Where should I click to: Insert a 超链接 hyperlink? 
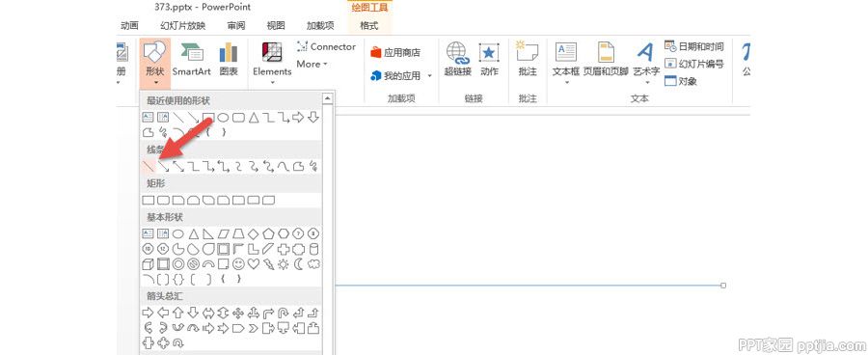coord(457,59)
